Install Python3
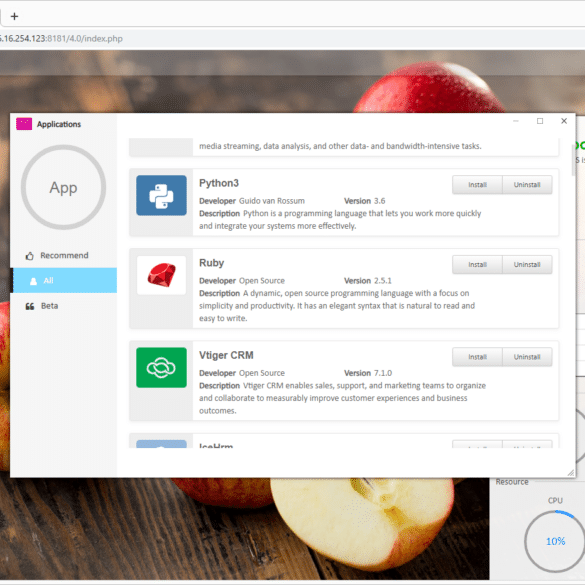The image size is (585, 585). [477, 185]
